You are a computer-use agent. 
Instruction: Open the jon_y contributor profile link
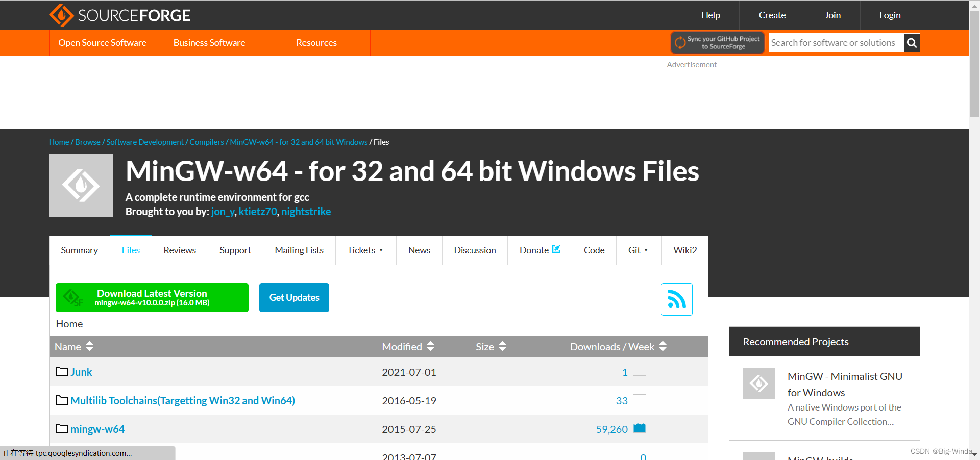click(223, 212)
